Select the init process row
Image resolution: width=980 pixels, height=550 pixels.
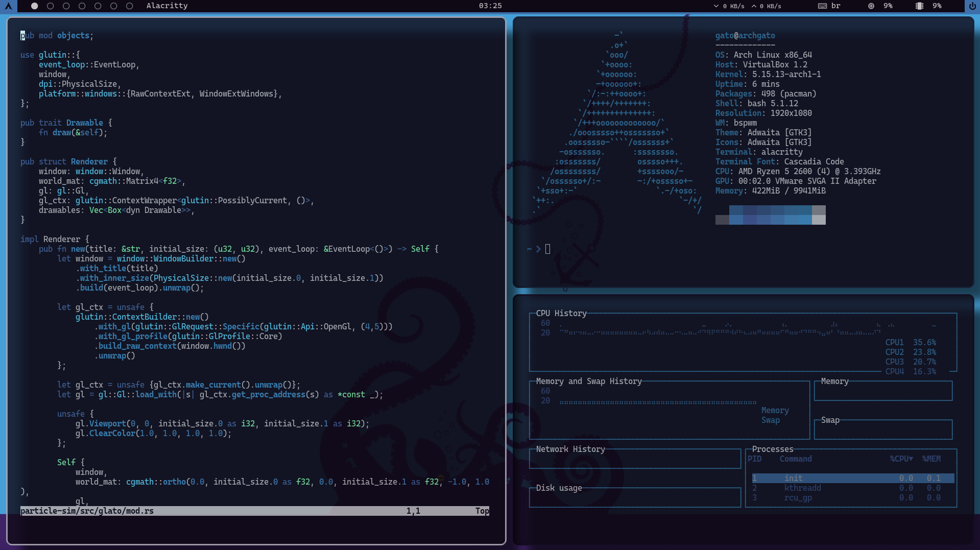point(853,478)
